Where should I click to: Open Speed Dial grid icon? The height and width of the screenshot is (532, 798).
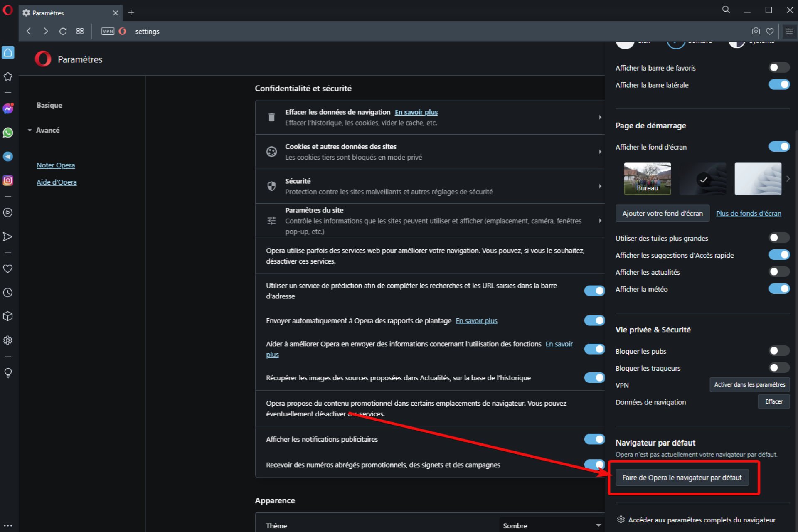click(80, 31)
